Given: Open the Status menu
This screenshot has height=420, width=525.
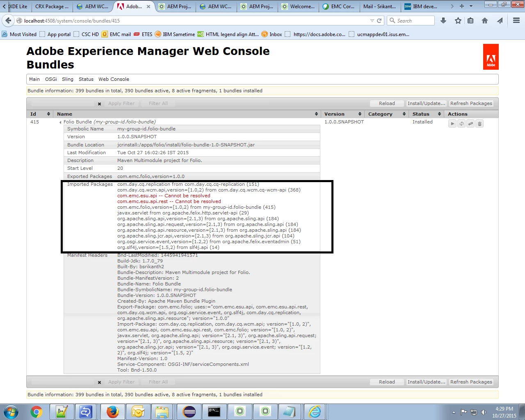Looking at the screenshot, I should pyautogui.click(x=86, y=79).
